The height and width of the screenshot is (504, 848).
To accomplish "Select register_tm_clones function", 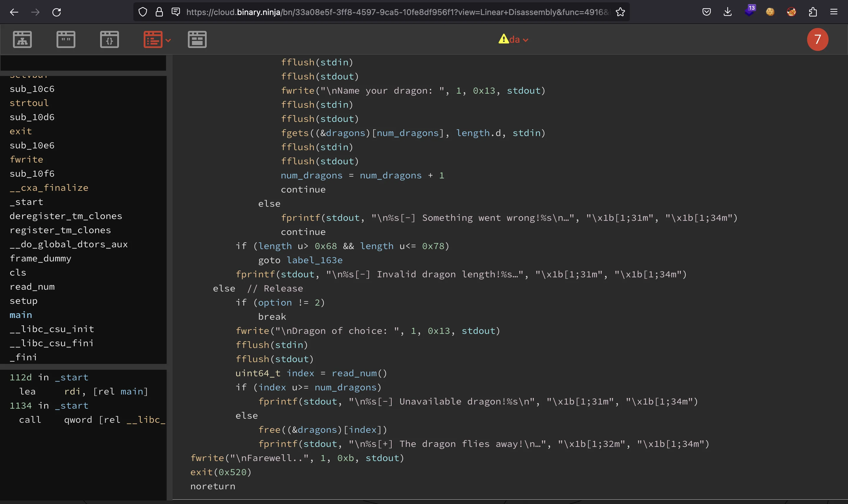I will [60, 230].
